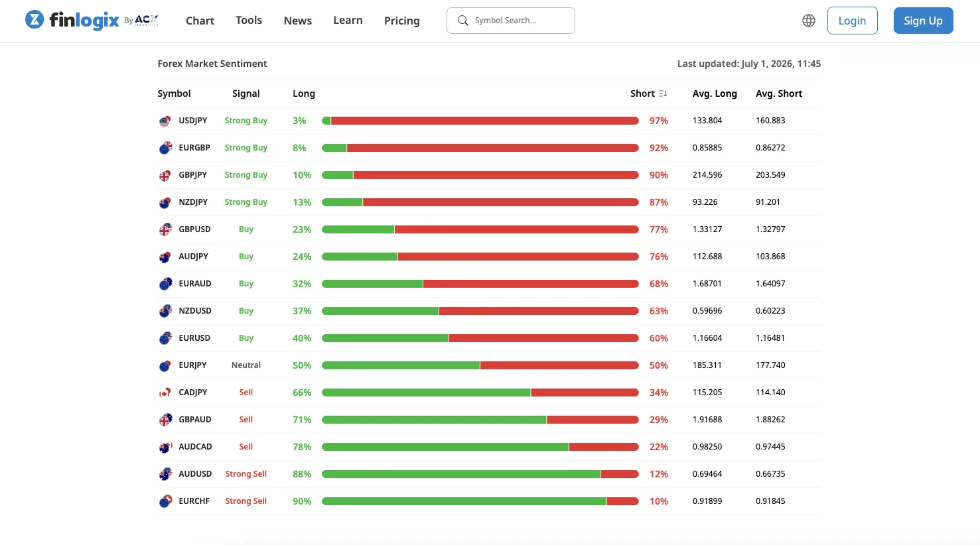Image resolution: width=980 pixels, height=545 pixels.
Task: Click the Forex Market Sentiment heading
Action: coord(212,64)
